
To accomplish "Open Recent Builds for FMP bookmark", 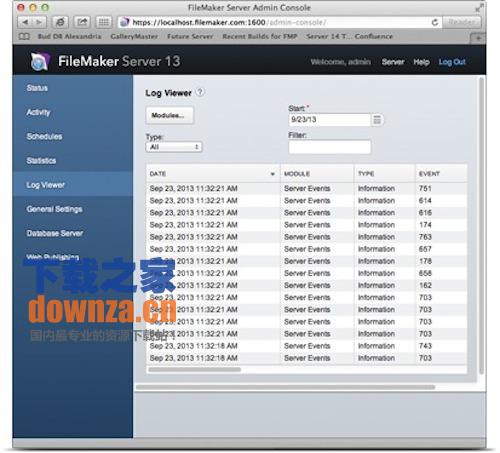I will coord(260,36).
